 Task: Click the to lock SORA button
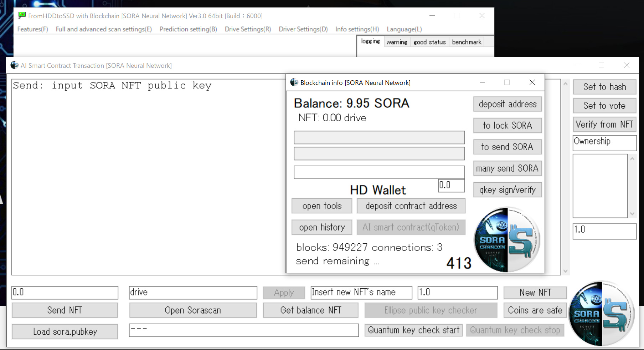[508, 126]
